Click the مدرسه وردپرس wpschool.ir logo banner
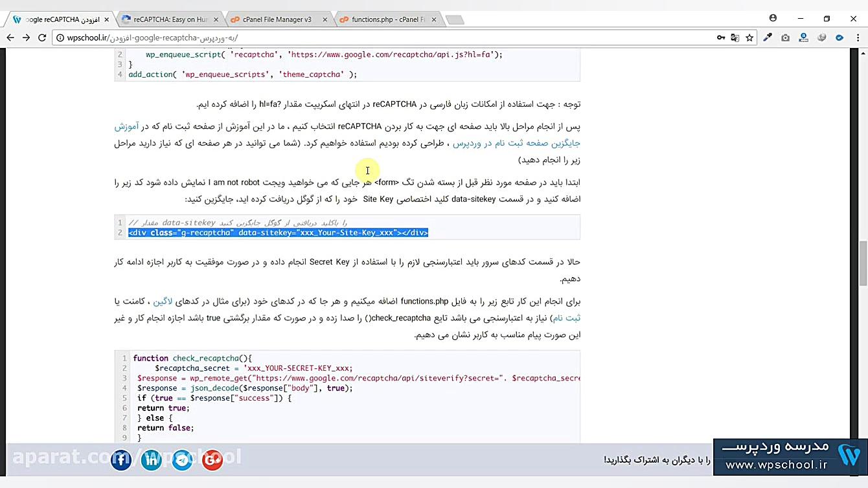 coord(790,456)
